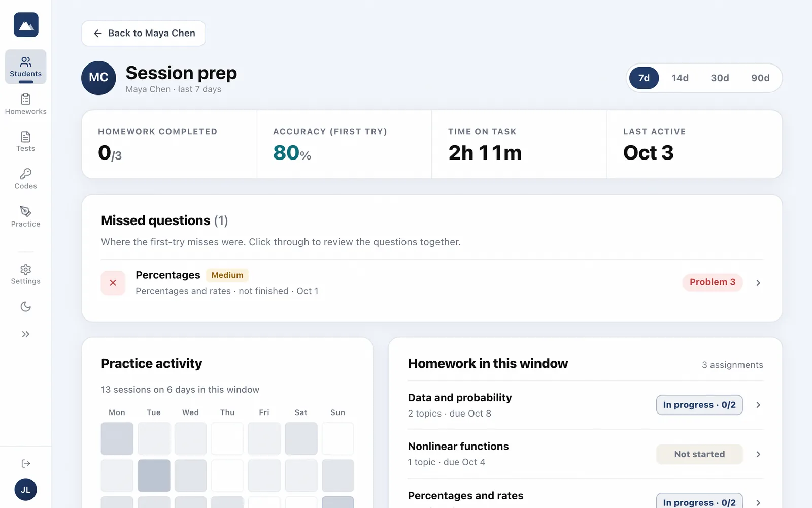812x508 pixels.
Task: Click the 80% accuracy value
Action: 292,153
